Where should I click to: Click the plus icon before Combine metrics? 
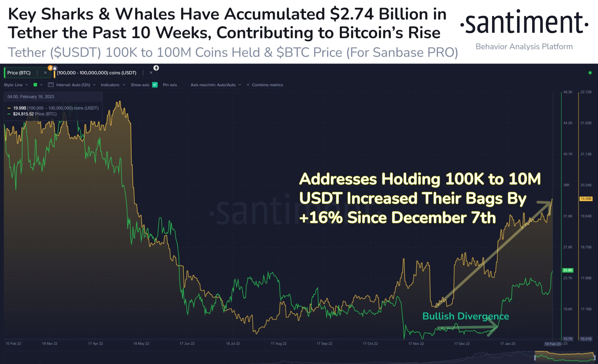click(248, 85)
